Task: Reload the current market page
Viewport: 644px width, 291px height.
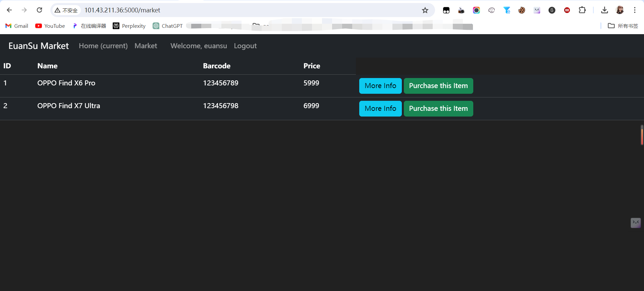Action: [x=39, y=10]
